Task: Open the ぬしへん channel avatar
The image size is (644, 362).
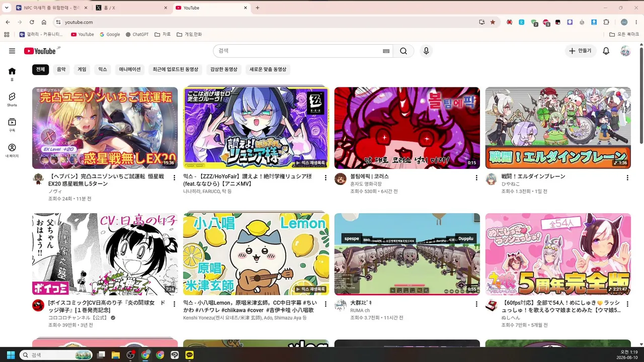Action: [491, 305]
